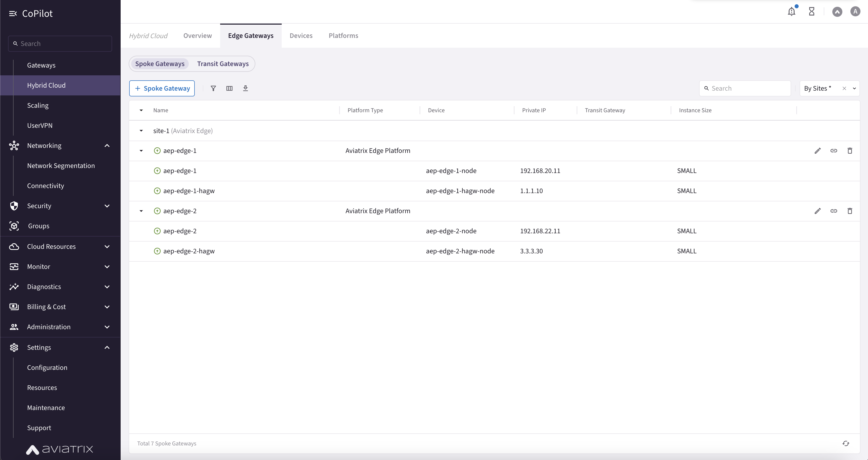Open the By Sites grouping dropdown
Image resolution: width=868 pixels, height=460 pixels.
click(854, 88)
